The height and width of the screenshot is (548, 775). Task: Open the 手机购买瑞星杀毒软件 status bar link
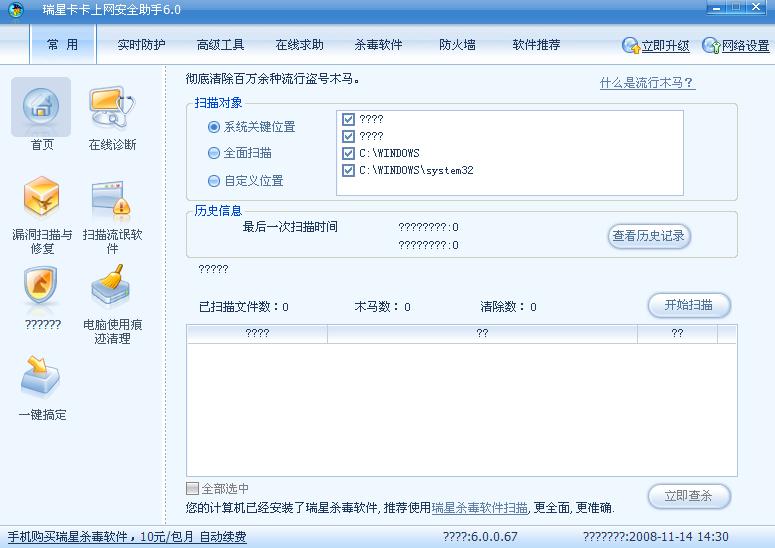[x=127, y=537]
